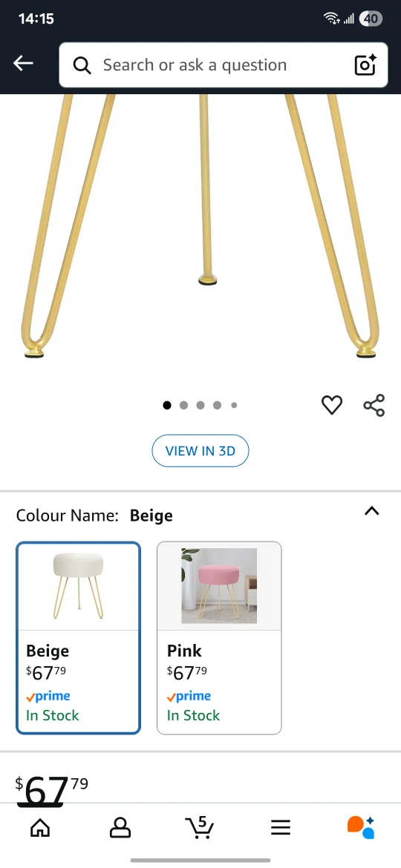Image resolution: width=401 pixels, height=868 pixels.
Task: Tap the pink stool thumbnail image
Action: coord(219,585)
